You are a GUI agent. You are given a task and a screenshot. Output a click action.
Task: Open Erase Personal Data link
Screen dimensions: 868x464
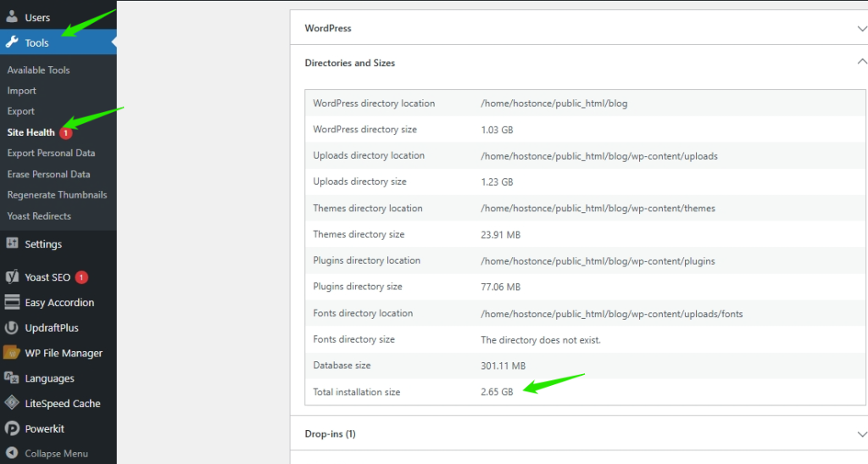pyautogui.click(x=48, y=174)
